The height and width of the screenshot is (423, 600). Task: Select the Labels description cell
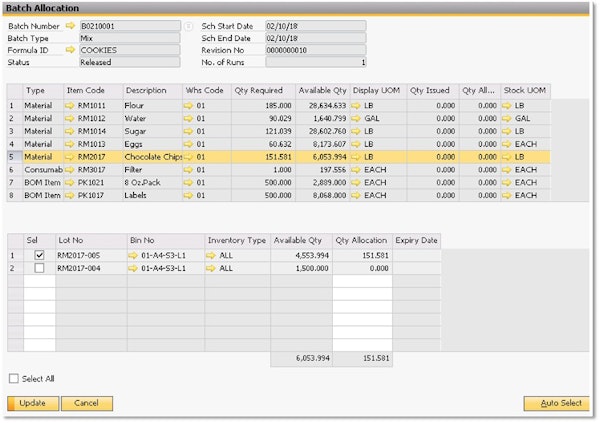(x=152, y=195)
